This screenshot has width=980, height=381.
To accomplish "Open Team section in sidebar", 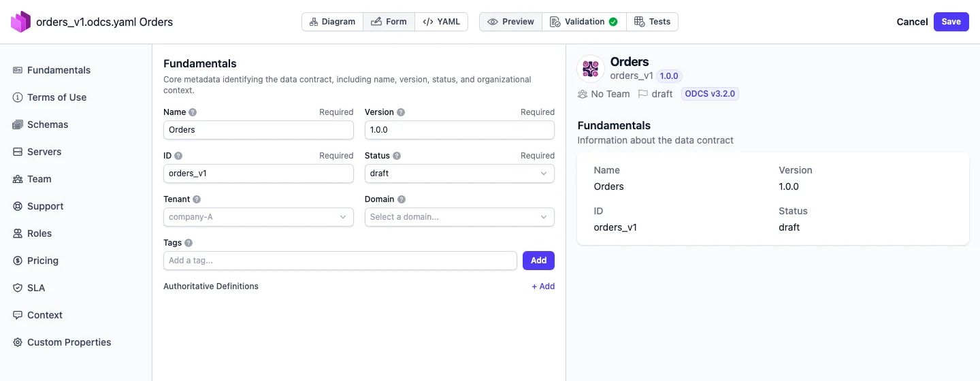I will tap(76, 179).
